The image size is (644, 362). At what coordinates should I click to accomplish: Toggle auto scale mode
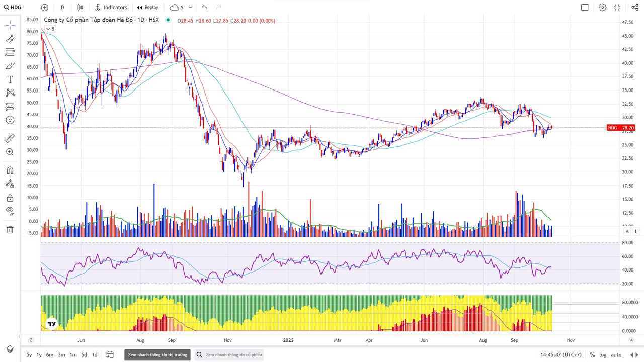(616, 355)
